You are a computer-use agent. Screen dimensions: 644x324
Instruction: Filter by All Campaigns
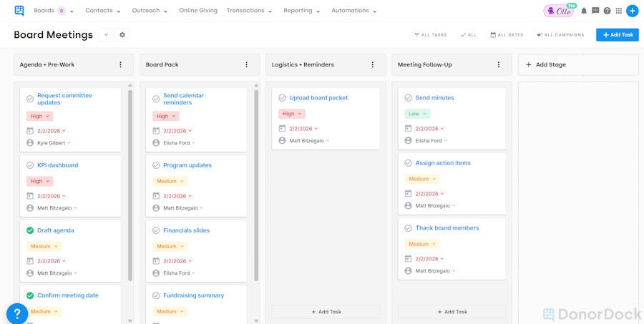[560, 35]
